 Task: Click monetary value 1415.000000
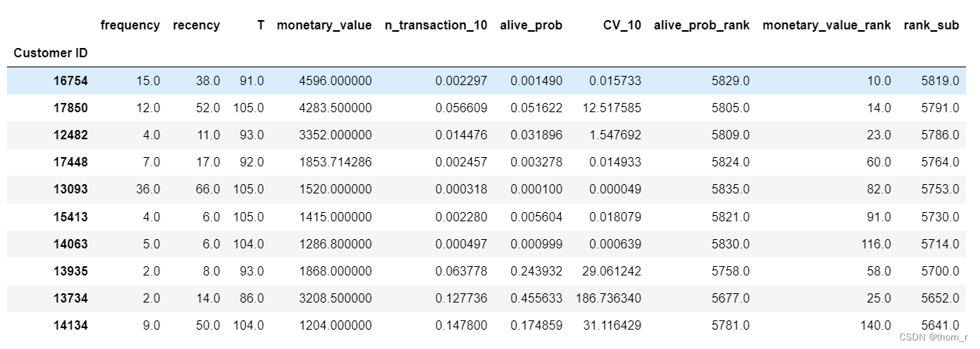click(334, 217)
